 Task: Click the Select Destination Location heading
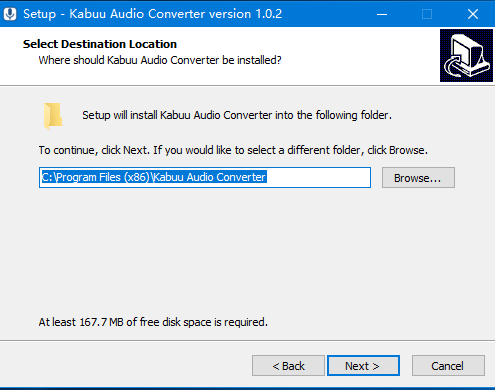click(100, 44)
